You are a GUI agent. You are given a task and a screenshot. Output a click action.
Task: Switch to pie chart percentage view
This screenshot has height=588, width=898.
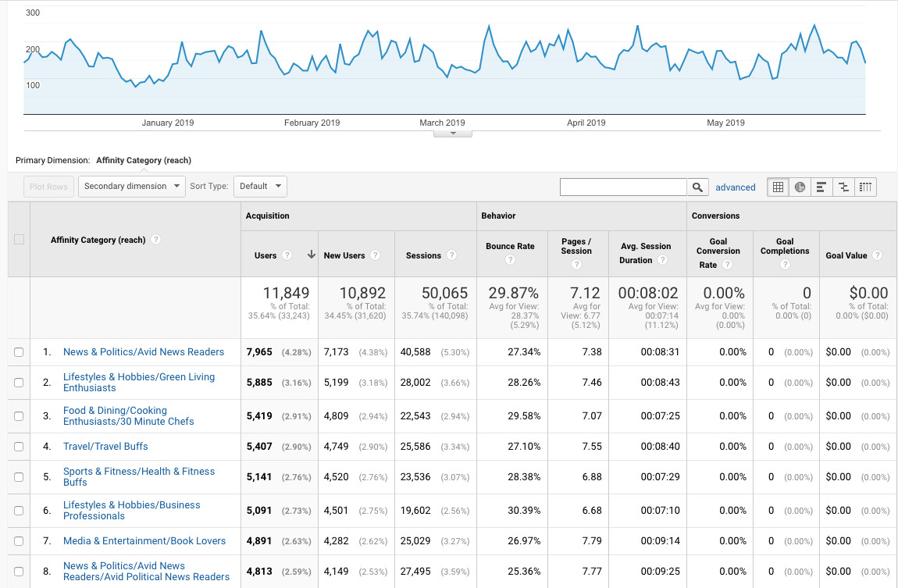tap(800, 187)
